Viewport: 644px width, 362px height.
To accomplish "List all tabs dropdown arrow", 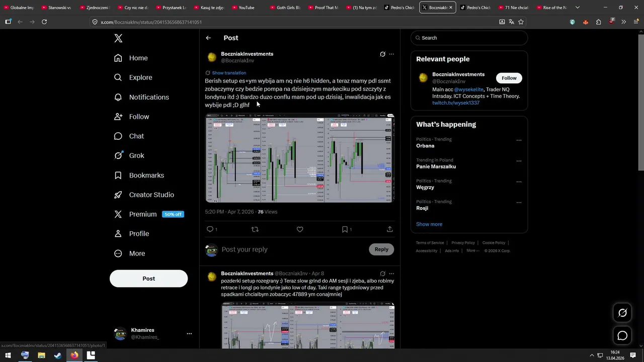I will click(578, 8).
